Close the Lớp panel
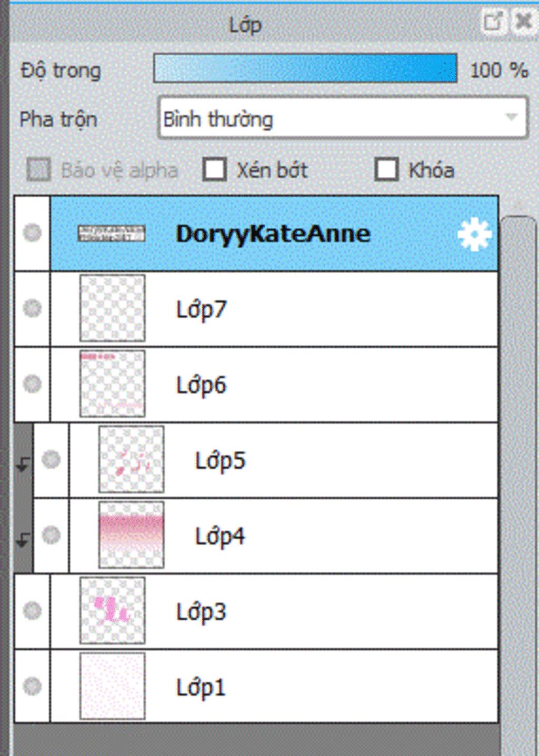Image resolution: width=539 pixels, height=756 pixels. click(x=524, y=22)
